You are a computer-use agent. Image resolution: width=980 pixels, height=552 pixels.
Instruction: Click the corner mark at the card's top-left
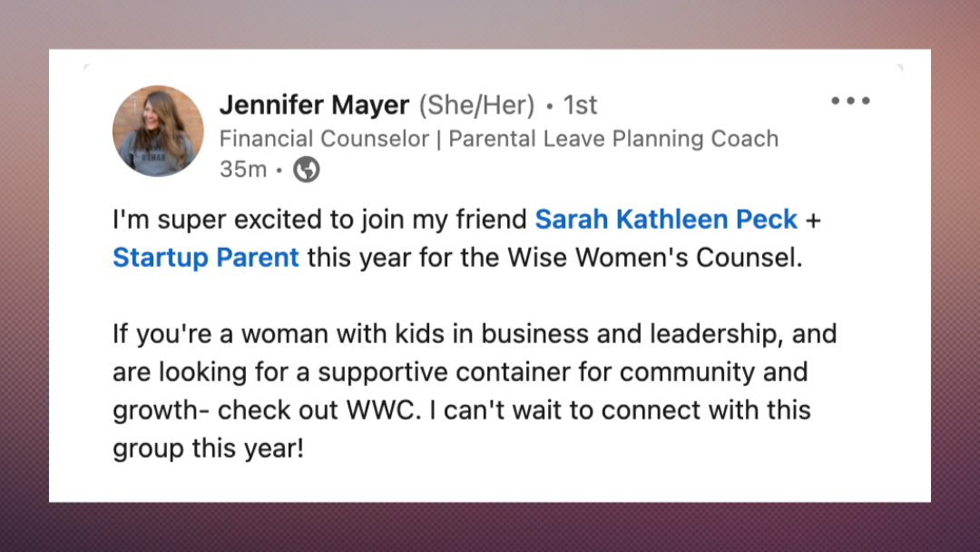point(87,67)
